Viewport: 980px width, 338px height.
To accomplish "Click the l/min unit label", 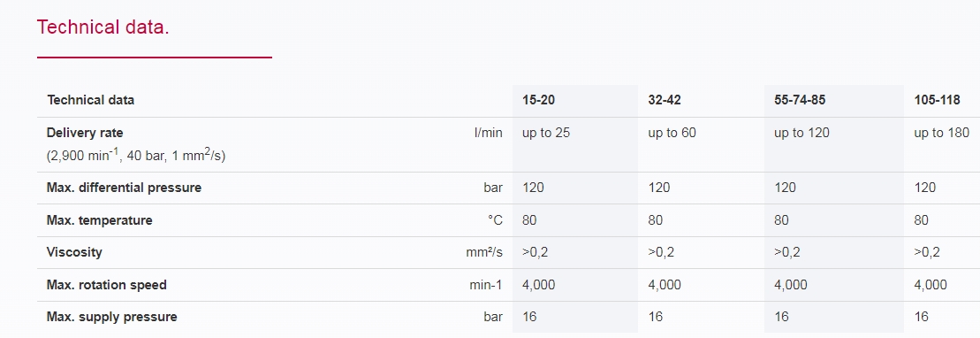I will (488, 133).
